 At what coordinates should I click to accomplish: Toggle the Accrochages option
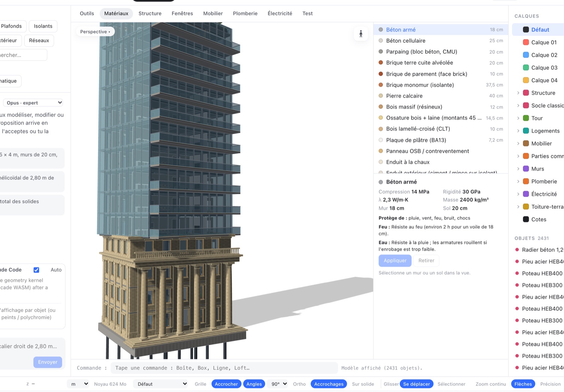tap(329, 384)
